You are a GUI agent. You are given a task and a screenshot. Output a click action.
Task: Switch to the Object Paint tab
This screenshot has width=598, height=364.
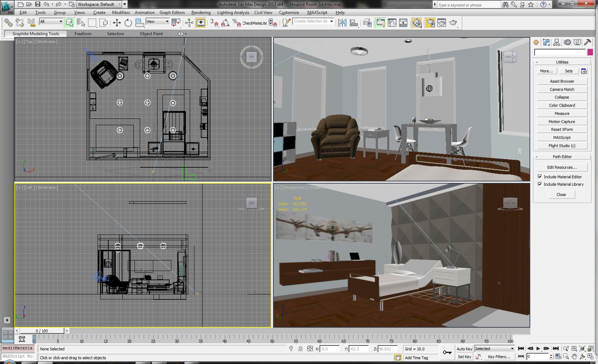click(151, 34)
